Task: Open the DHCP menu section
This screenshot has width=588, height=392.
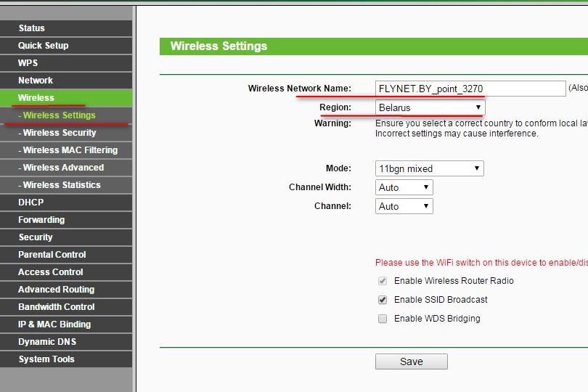Action: [65, 203]
